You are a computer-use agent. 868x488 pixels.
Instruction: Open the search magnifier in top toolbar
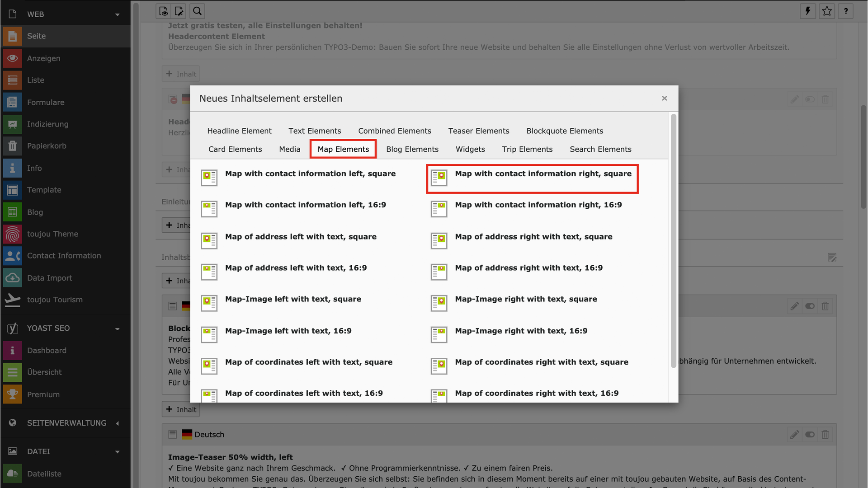pos(197,11)
